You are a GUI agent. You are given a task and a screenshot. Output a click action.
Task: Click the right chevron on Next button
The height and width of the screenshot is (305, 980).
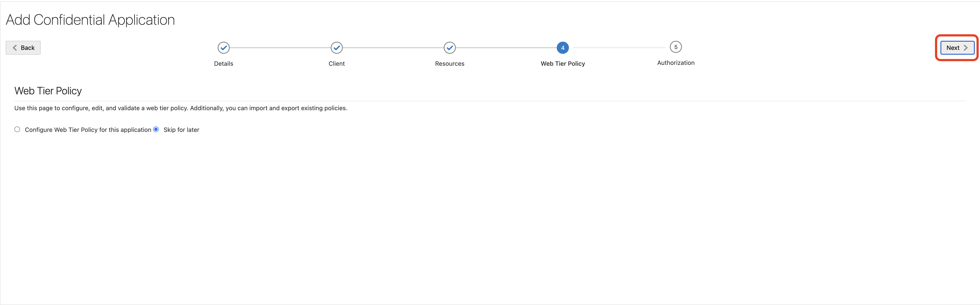click(965, 48)
